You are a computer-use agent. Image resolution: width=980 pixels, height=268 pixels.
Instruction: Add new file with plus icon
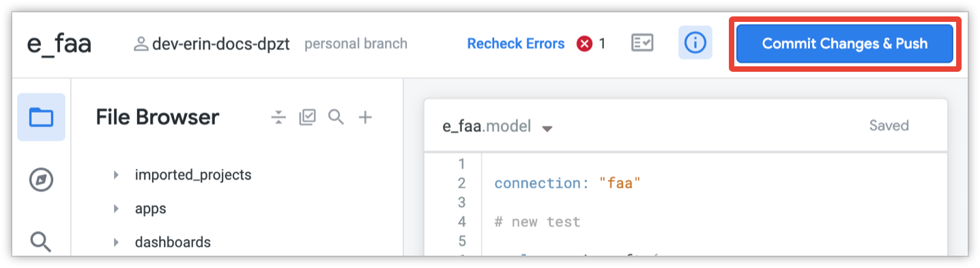coord(365,118)
